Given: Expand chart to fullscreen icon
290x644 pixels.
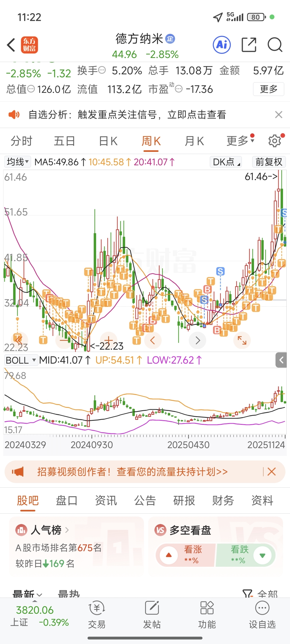Looking at the screenshot, I should [x=242, y=340].
